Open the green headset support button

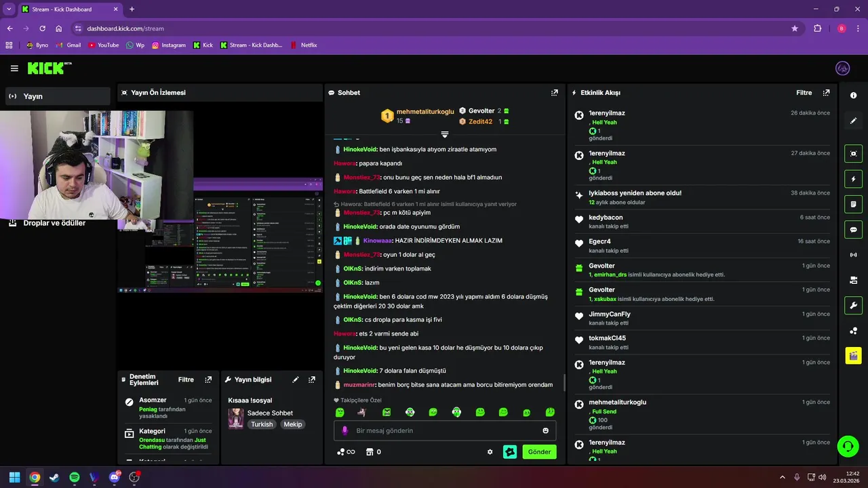coord(848,446)
